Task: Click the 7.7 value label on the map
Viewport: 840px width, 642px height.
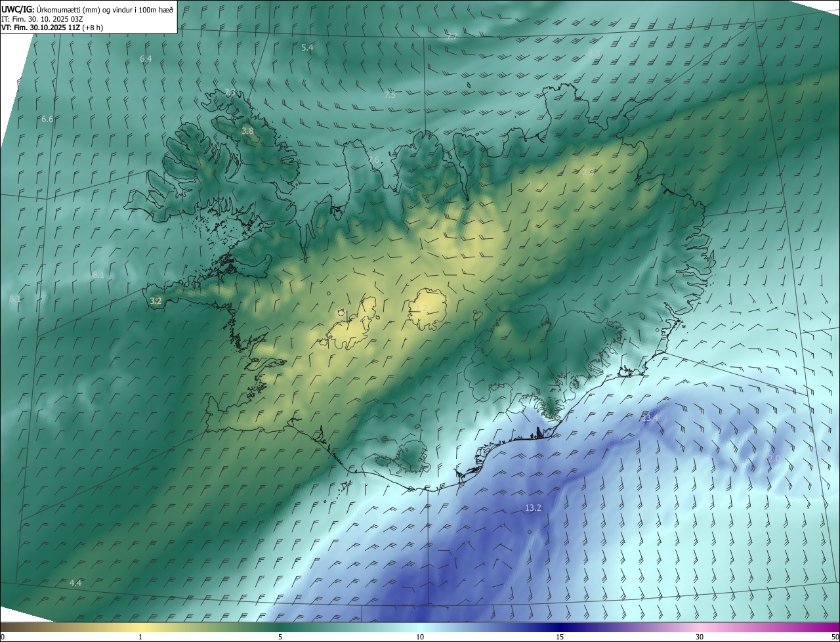Action: (451, 37)
